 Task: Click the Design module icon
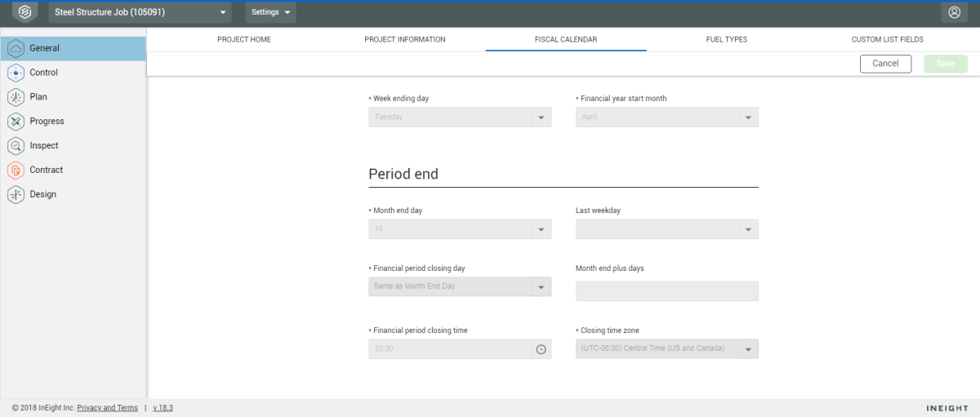pos(16,195)
